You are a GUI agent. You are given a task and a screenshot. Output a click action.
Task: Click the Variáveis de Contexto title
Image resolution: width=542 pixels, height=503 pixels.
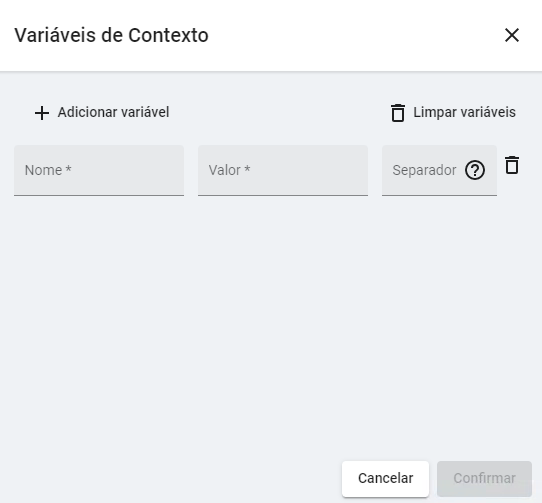click(x=111, y=35)
